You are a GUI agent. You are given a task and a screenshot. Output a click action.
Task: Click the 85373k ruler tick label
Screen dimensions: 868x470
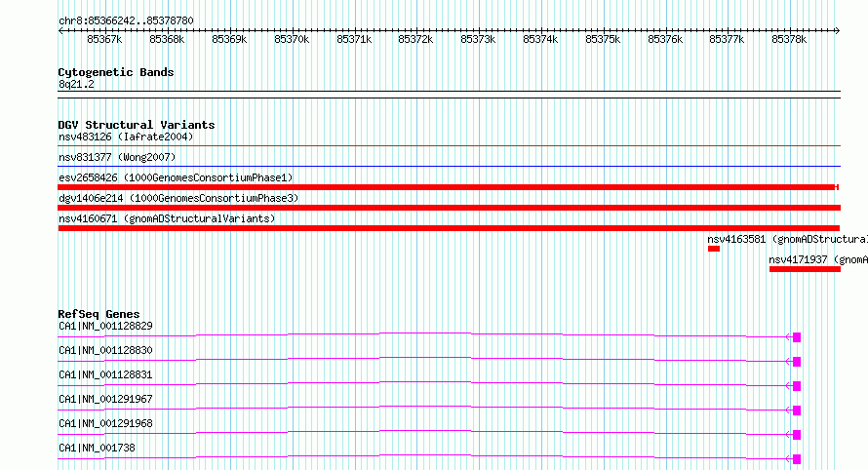pyautogui.click(x=478, y=39)
